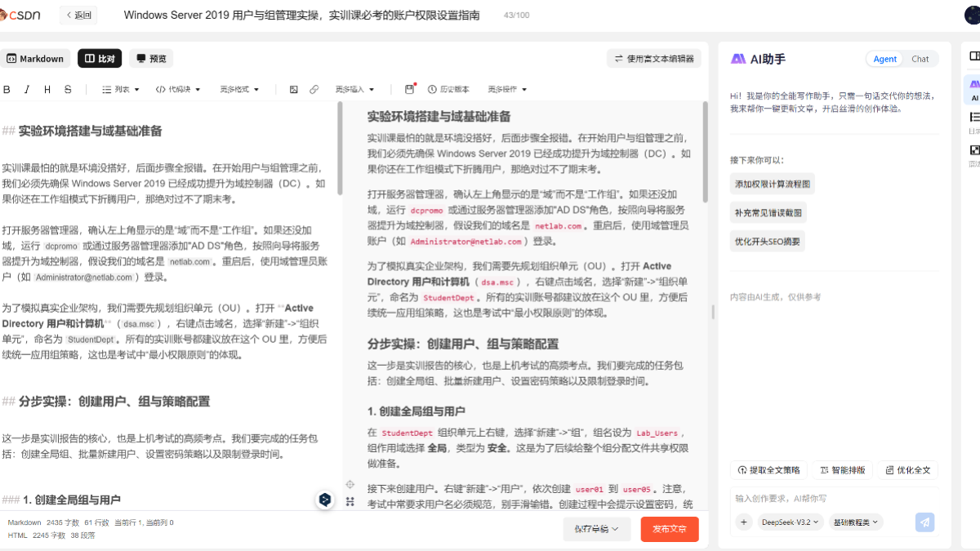980x551 pixels.
Task: Click the AI panel divider handle
Action: pyautogui.click(x=713, y=312)
